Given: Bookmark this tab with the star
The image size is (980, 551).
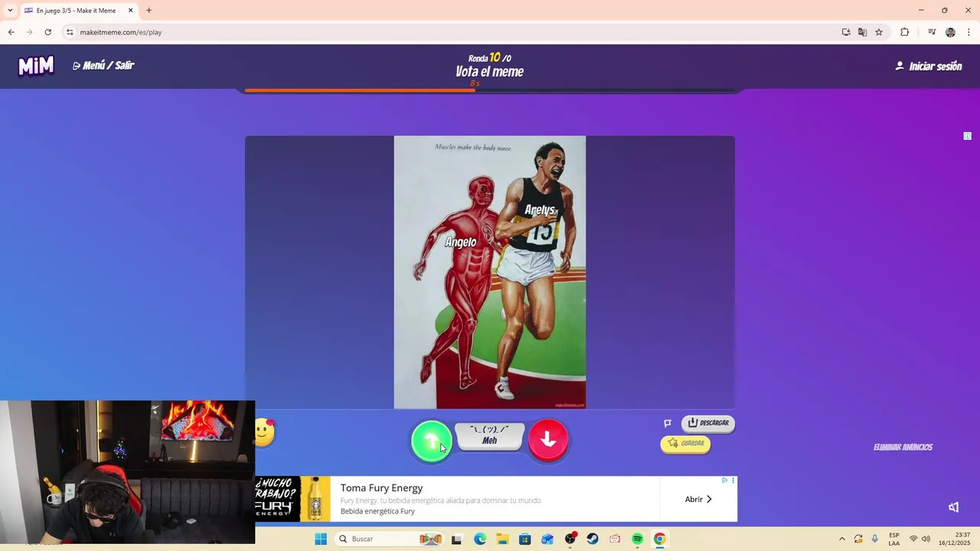Looking at the screenshot, I should tap(879, 32).
